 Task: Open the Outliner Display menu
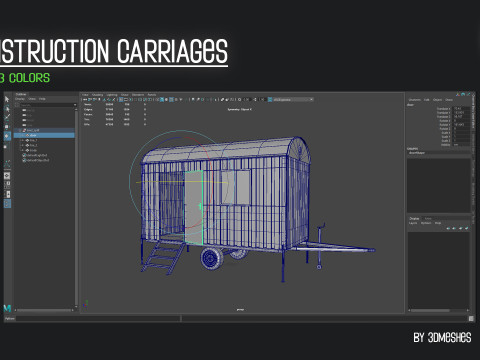pyautogui.click(x=20, y=99)
